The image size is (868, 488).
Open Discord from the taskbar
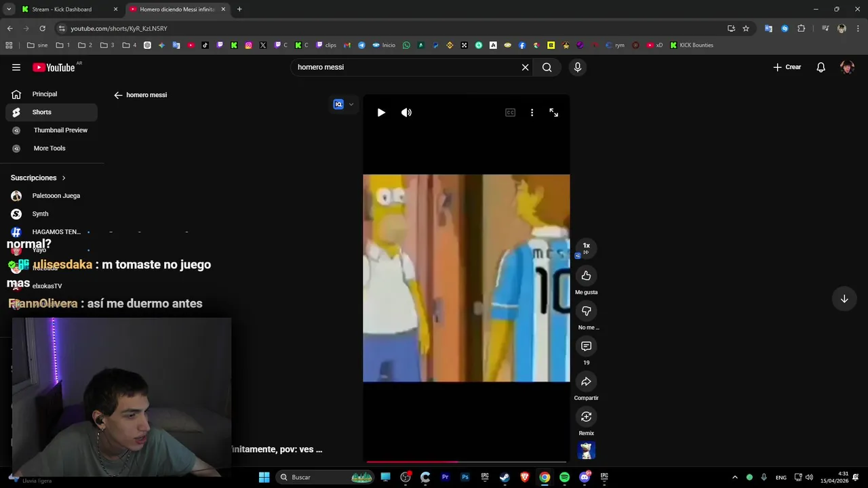click(585, 477)
